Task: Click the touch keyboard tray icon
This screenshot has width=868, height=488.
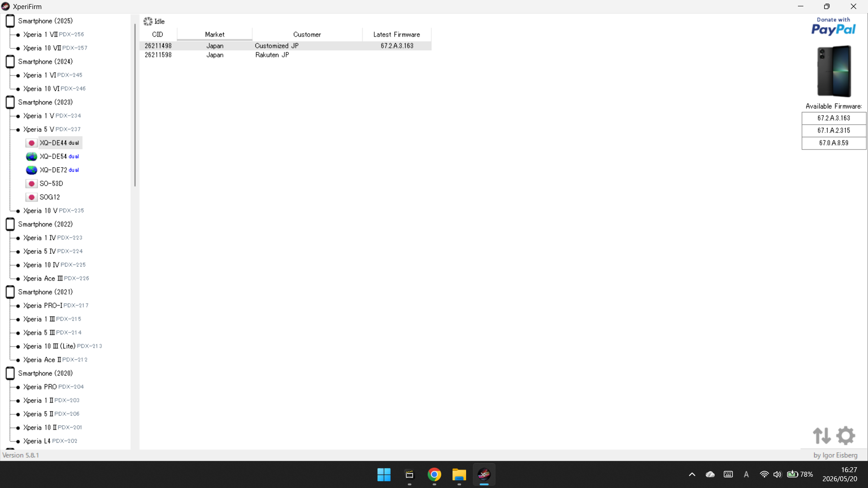Action: click(x=728, y=474)
